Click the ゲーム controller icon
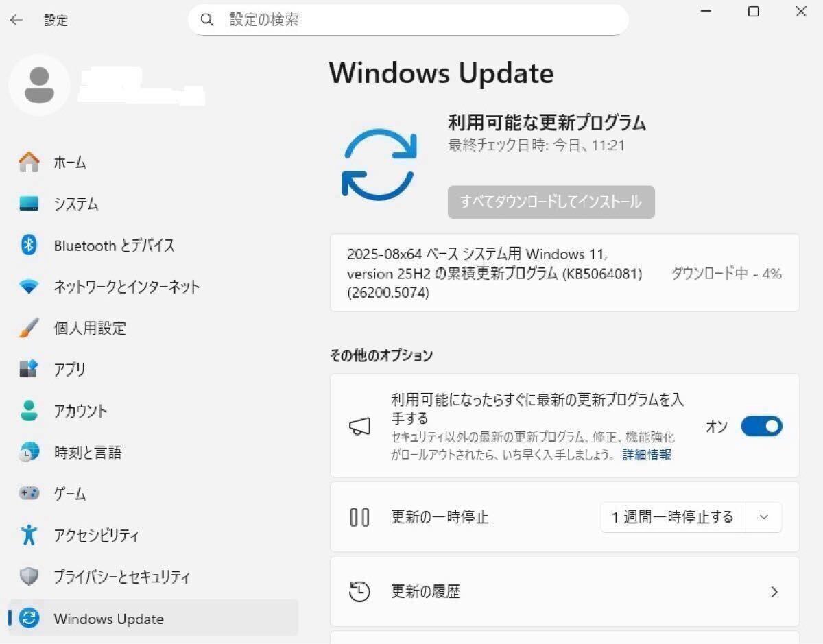The image size is (823, 644). [x=29, y=493]
